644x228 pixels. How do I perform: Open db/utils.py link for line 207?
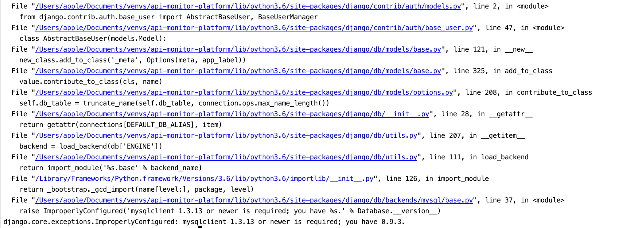tap(226, 136)
